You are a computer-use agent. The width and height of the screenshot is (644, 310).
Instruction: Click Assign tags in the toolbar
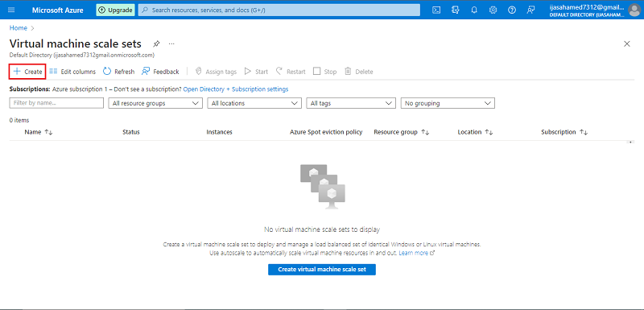point(216,72)
